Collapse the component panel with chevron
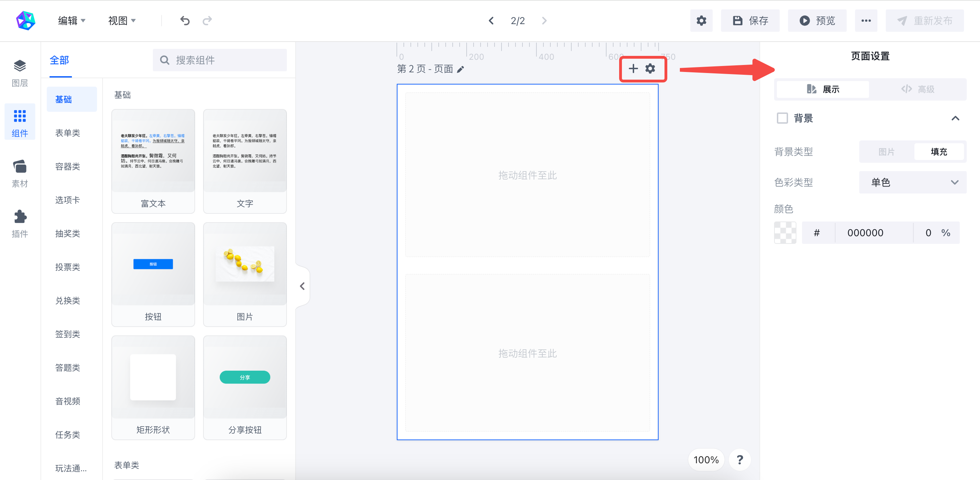Viewport: 980px width, 480px height. click(x=302, y=286)
